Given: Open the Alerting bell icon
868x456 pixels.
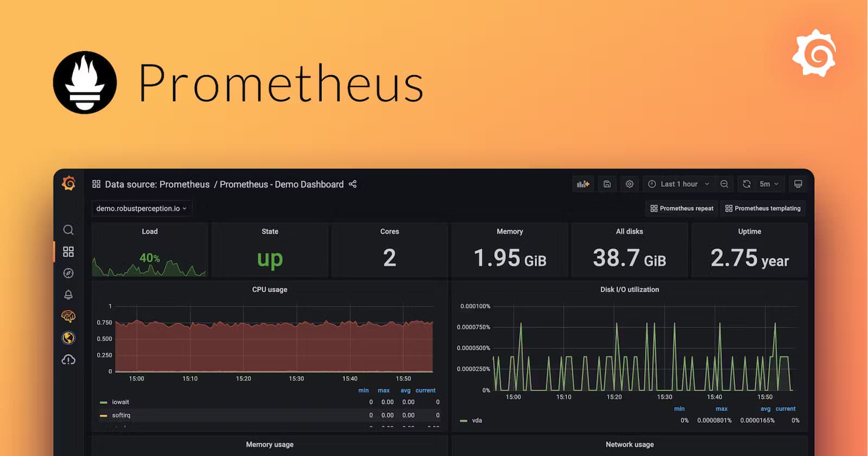Looking at the screenshot, I should (68, 295).
